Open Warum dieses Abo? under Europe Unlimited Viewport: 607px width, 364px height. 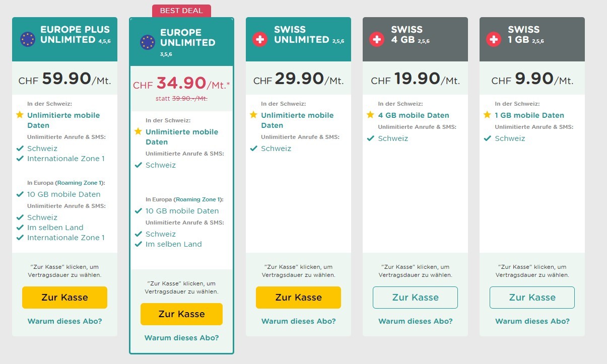181,338
